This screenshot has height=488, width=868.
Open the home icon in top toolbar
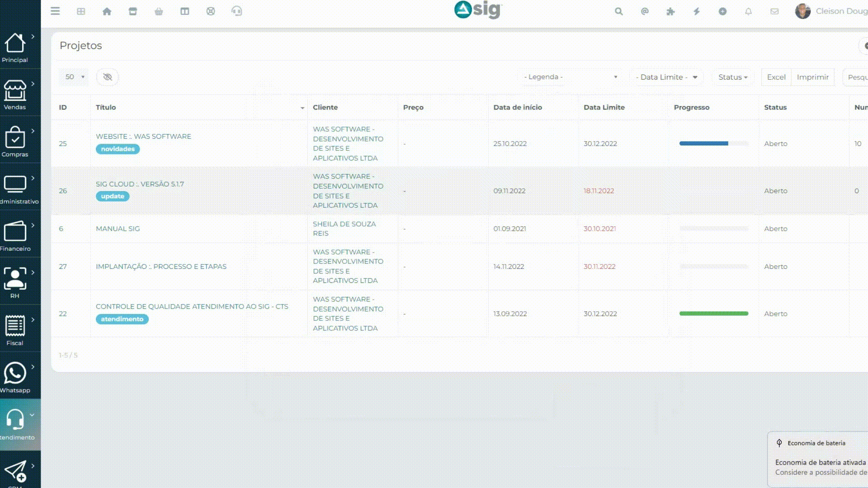click(107, 11)
